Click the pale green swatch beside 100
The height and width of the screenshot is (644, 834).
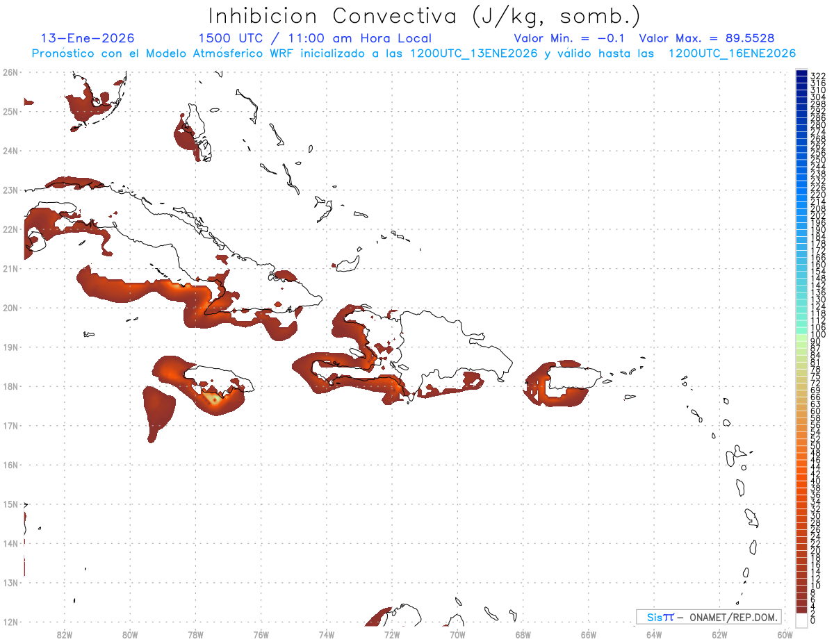[801, 337]
